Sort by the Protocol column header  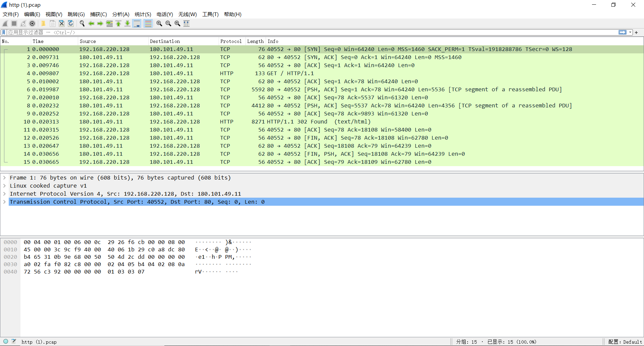point(232,41)
